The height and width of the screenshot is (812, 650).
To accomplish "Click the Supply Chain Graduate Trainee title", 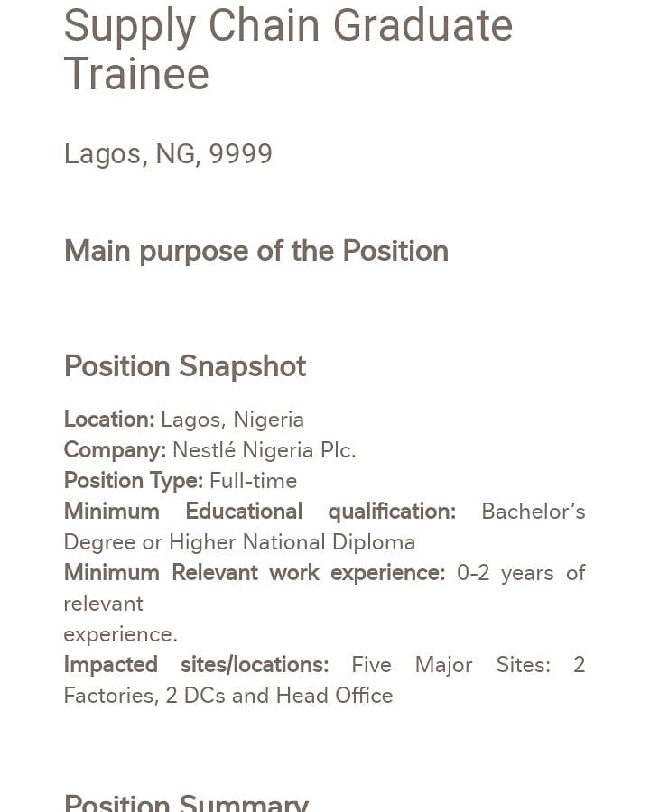I will click(288, 50).
